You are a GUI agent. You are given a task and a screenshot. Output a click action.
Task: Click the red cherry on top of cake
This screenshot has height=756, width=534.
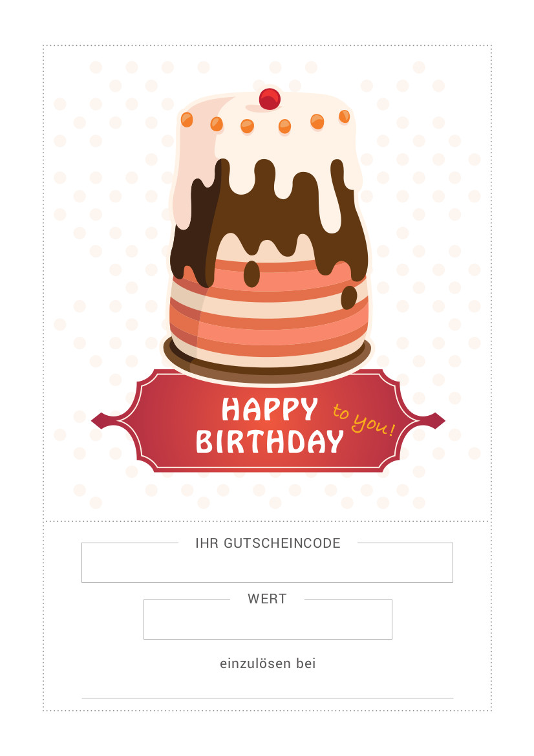point(270,99)
